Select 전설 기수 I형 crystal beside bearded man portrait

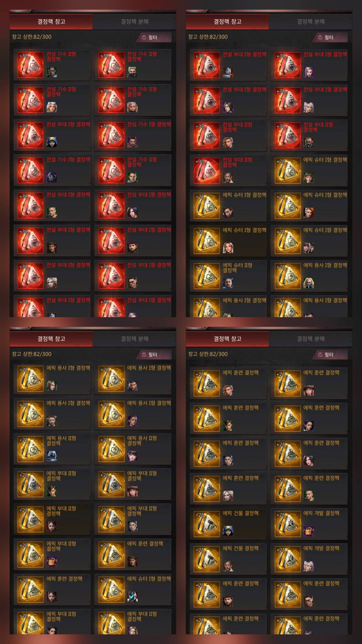[111, 135]
